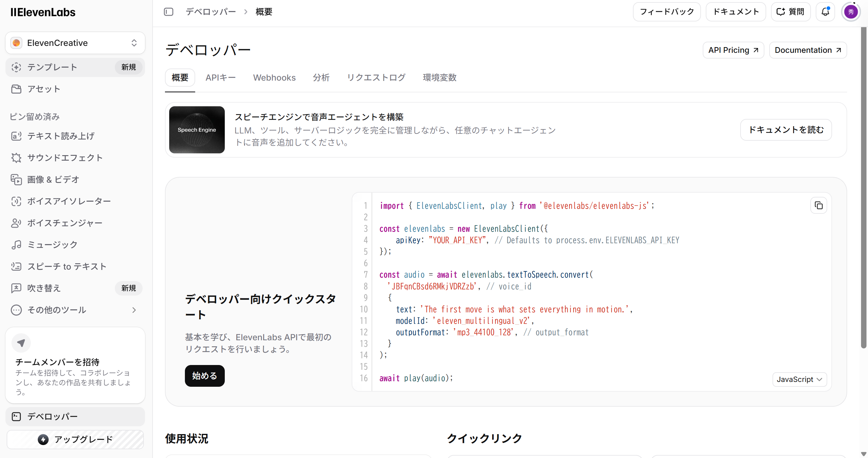
Task: Click スピーチエンジンで音声エージェントを構築 banner title
Action: [319, 117]
